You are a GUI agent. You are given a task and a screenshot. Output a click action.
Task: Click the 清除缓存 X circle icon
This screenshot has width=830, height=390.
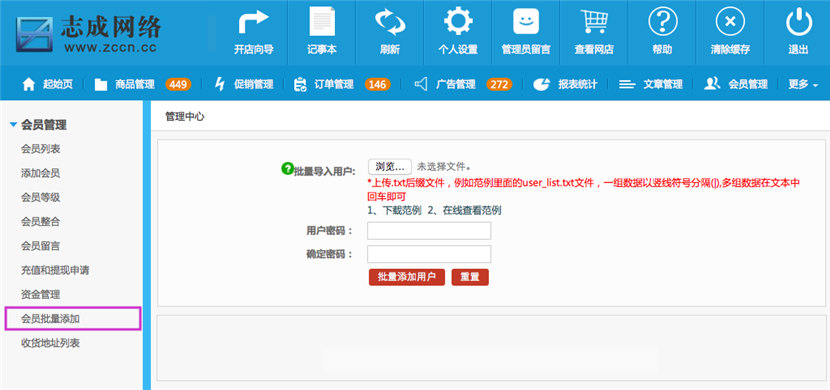pos(730,22)
